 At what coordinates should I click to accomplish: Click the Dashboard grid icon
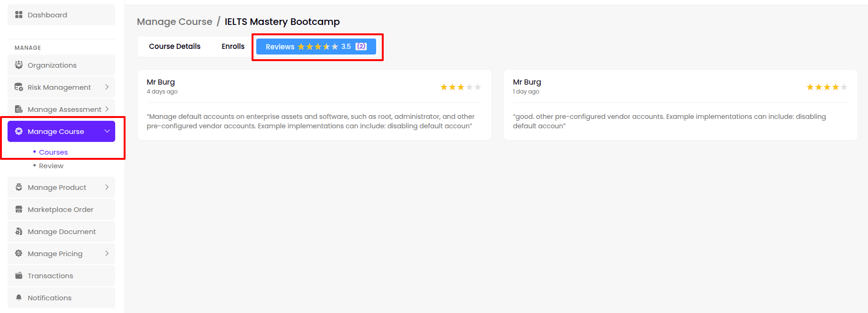[x=19, y=15]
